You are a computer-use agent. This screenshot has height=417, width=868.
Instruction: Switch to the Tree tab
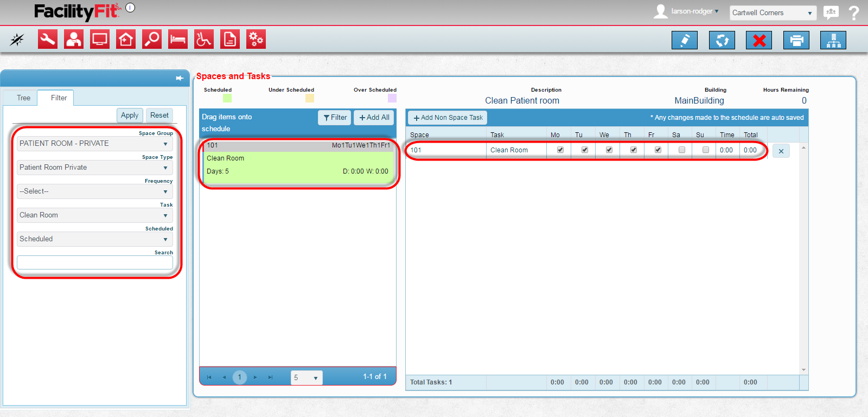(23, 98)
